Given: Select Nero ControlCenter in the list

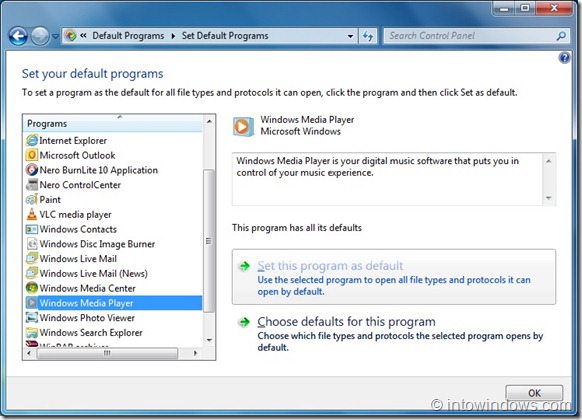Looking at the screenshot, I should point(80,185).
